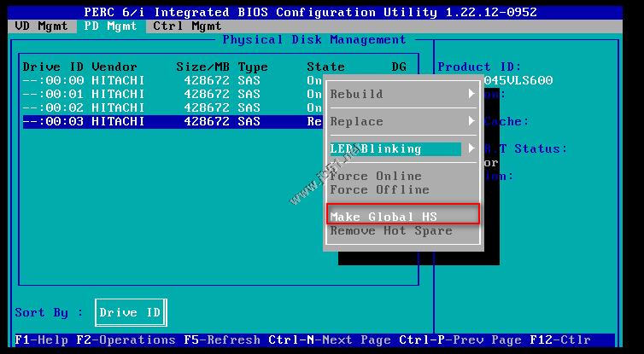Go to Ctrl-N-Next Page
644x354 pixels.
click(329, 339)
